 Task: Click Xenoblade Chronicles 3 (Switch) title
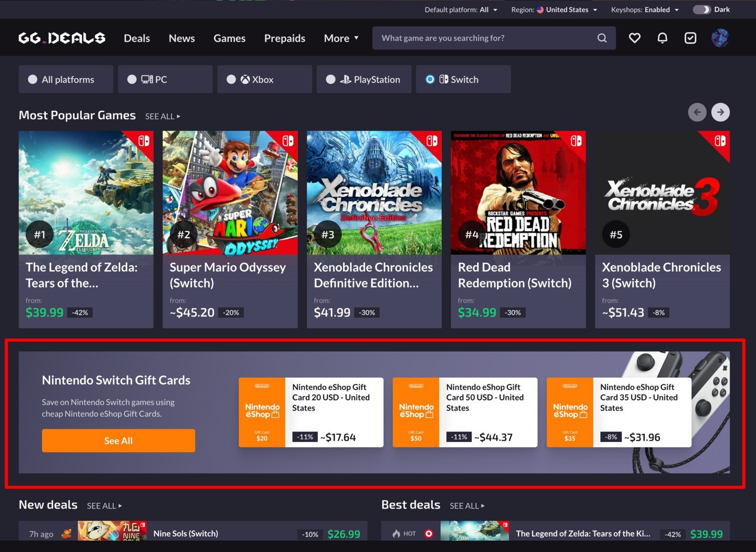pos(661,275)
